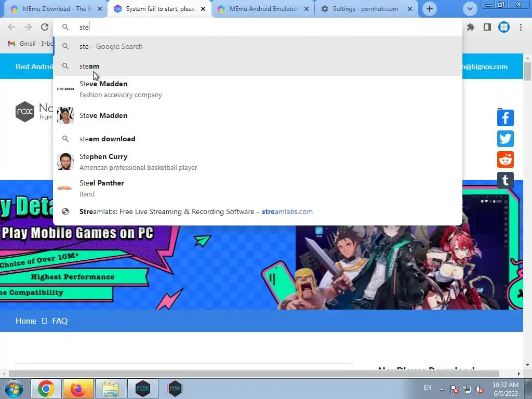The height and width of the screenshot is (399, 532).
Task: Click the Nox logo on the page
Action: pyautogui.click(x=25, y=112)
